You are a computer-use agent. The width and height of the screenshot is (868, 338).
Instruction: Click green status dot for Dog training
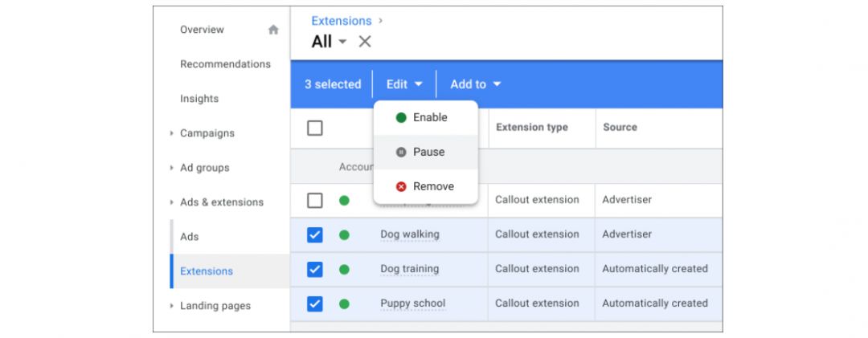click(x=344, y=270)
